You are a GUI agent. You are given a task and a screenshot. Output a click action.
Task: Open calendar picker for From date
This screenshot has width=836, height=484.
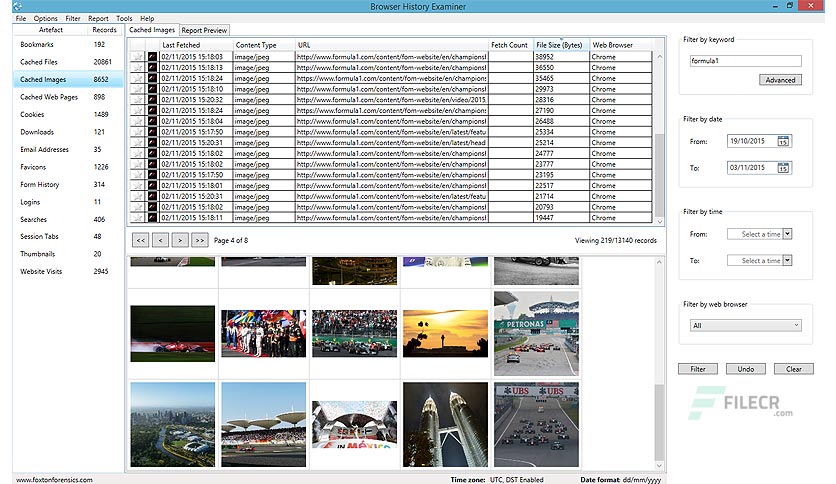click(783, 141)
